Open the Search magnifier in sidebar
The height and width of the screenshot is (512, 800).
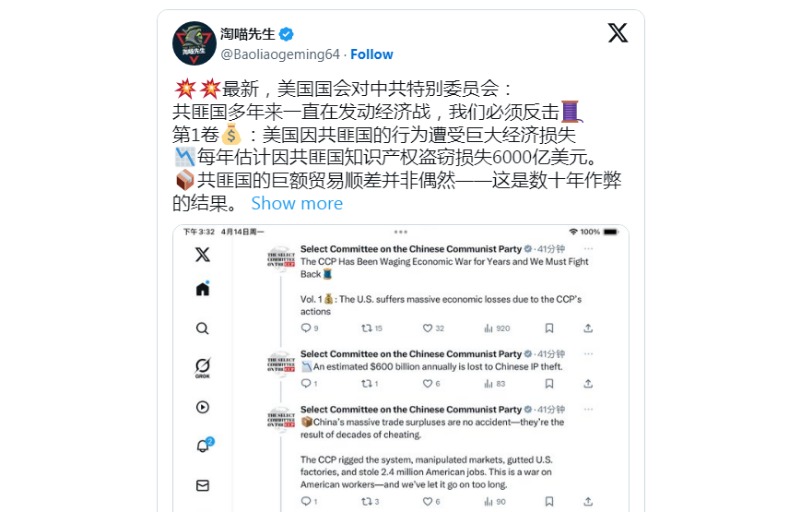[x=203, y=328]
